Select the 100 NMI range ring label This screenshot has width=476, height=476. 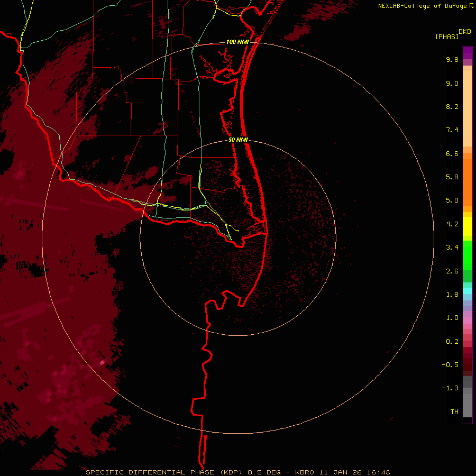[x=237, y=42]
